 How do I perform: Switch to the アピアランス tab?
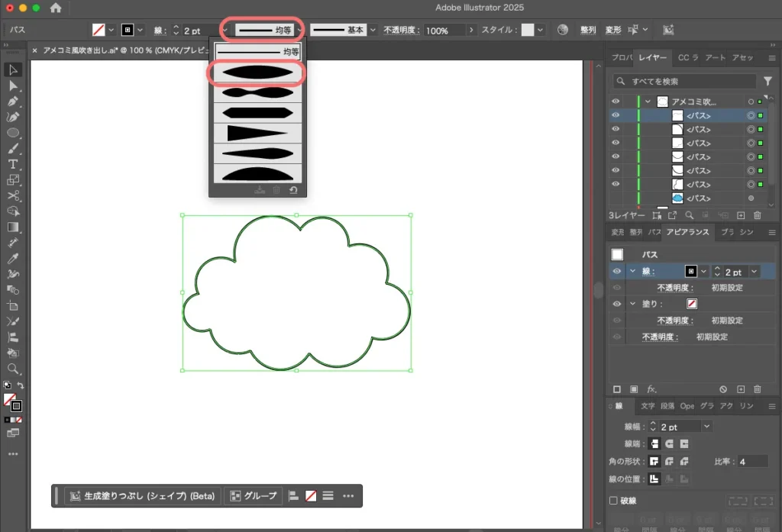[687, 232]
